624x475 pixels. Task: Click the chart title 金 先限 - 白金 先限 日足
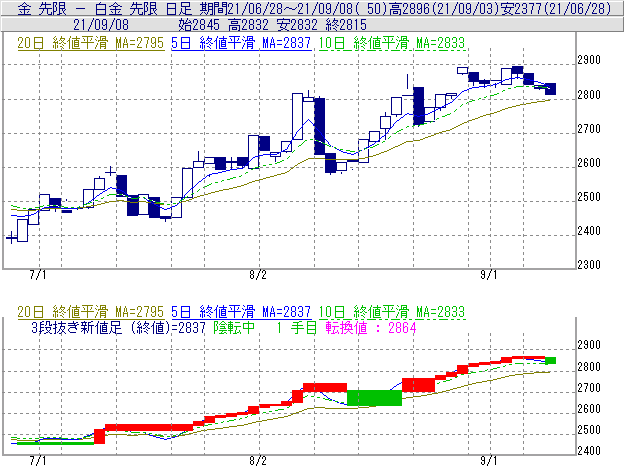105,8
